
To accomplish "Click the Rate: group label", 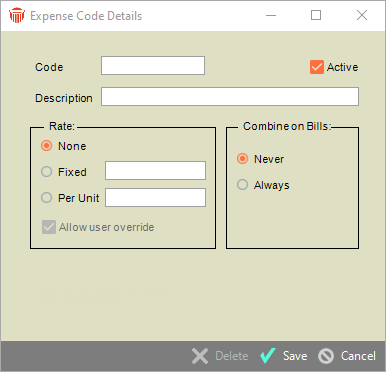I will pos(62,126).
